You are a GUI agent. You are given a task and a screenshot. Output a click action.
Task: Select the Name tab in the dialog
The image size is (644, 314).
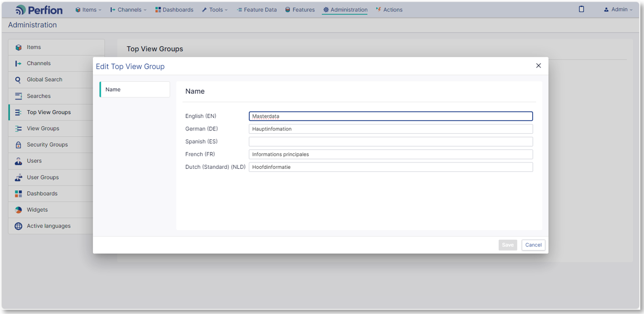(x=135, y=90)
